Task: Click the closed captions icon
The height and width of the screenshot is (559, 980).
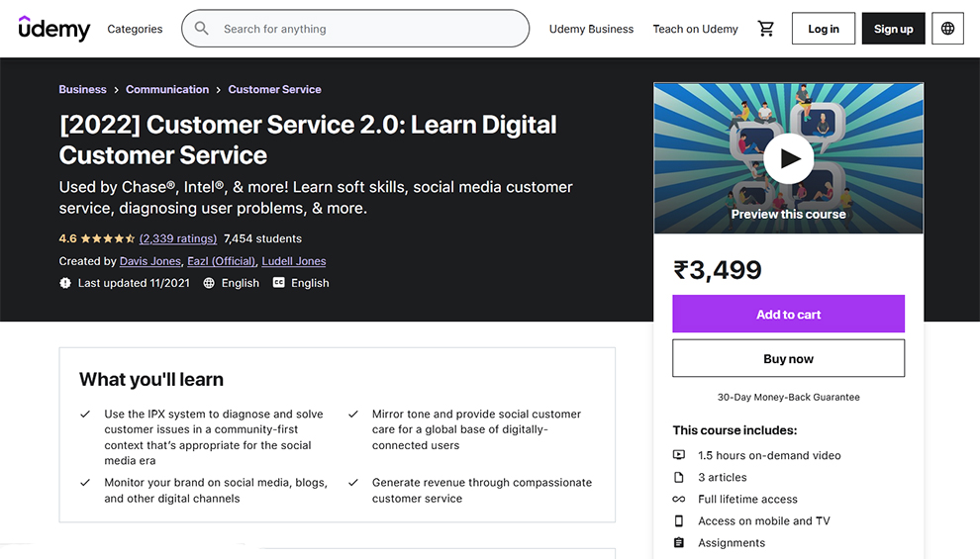Action: [x=279, y=283]
